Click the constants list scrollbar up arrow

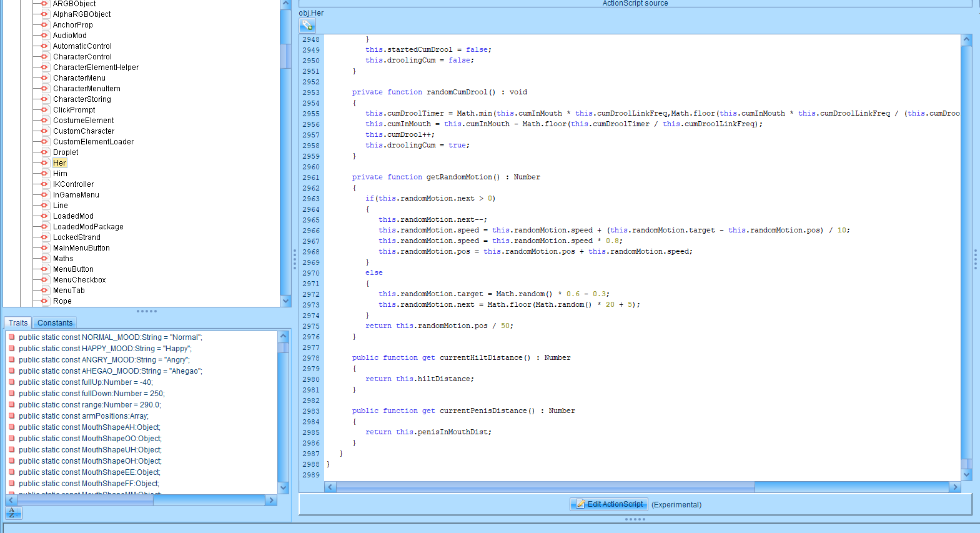tap(283, 336)
